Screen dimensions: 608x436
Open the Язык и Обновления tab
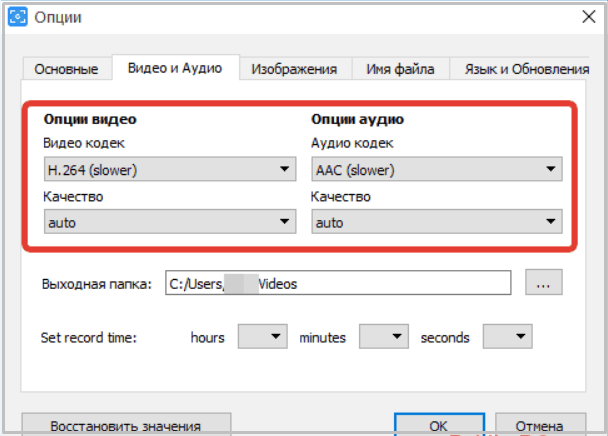[529, 69]
